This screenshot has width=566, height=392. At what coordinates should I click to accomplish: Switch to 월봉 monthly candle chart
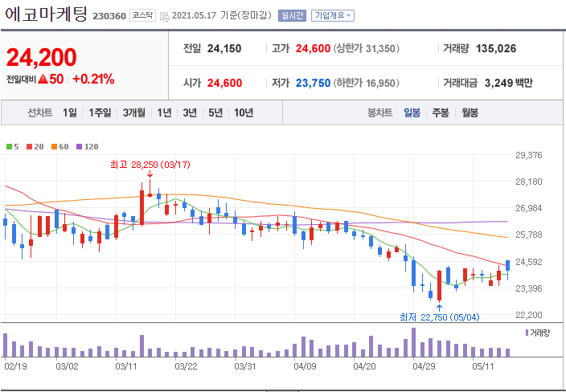point(470,113)
